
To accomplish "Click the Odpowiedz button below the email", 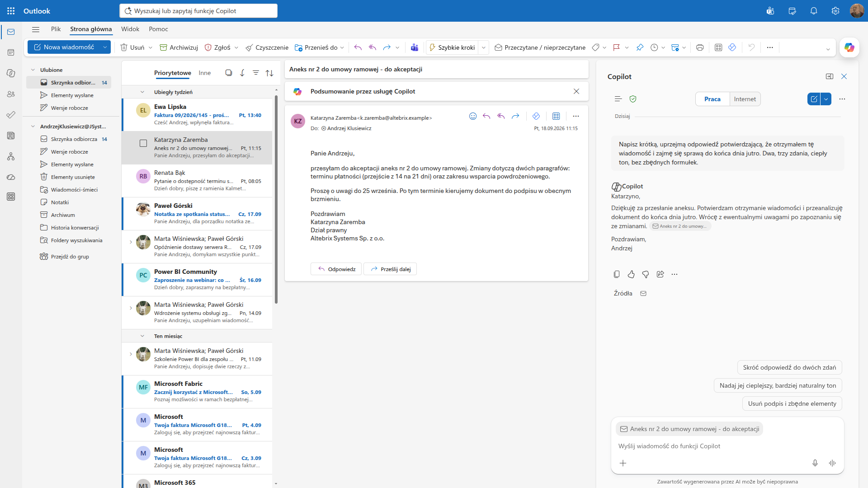I will pyautogui.click(x=336, y=269).
